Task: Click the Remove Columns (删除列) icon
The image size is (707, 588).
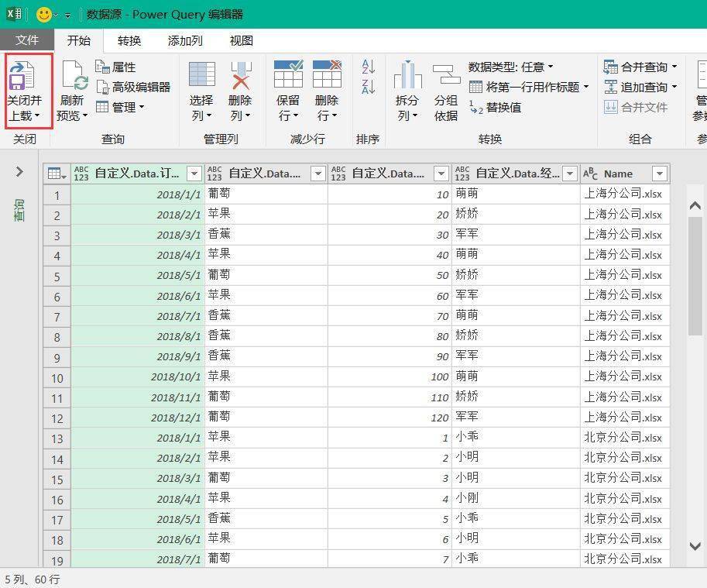Action: (x=240, y=74)
